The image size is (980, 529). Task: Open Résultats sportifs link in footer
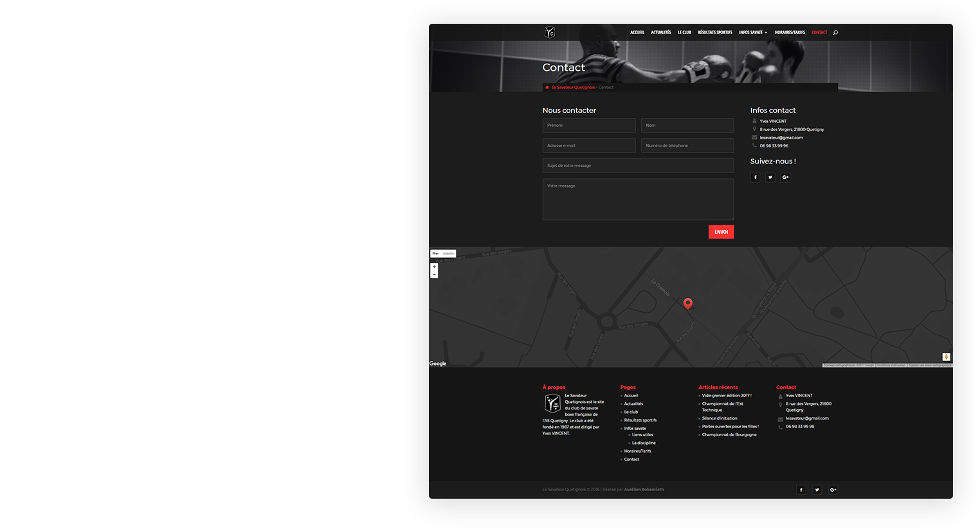click(640, 420)
